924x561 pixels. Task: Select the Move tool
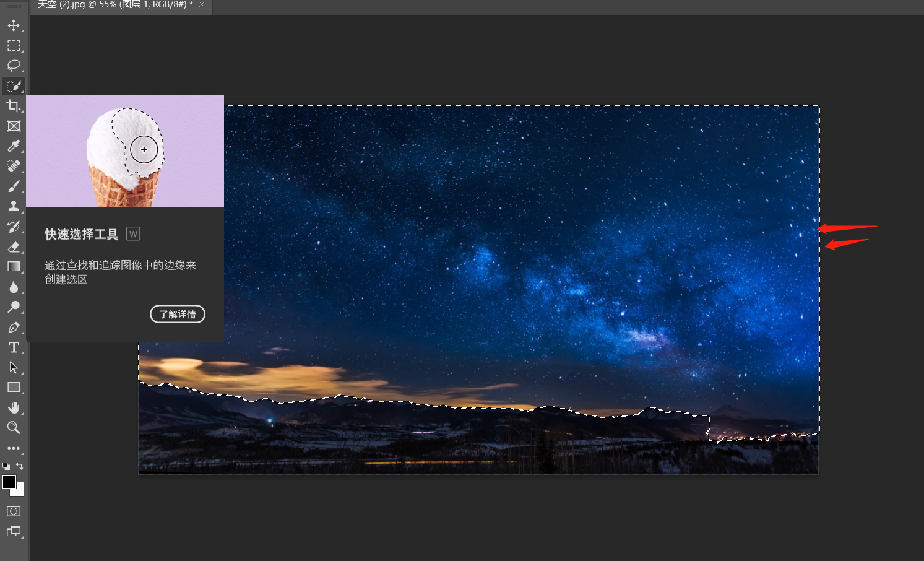coord(14,25)
